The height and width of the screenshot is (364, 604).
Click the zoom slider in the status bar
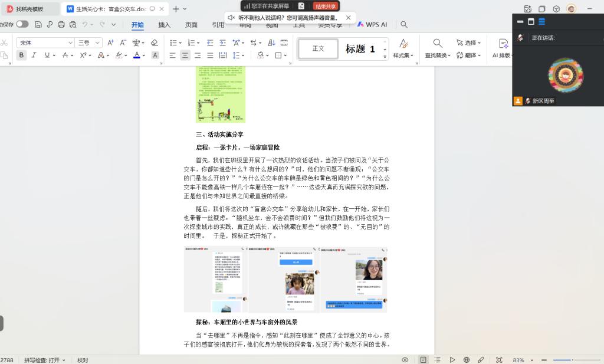(x=564, y=360)
